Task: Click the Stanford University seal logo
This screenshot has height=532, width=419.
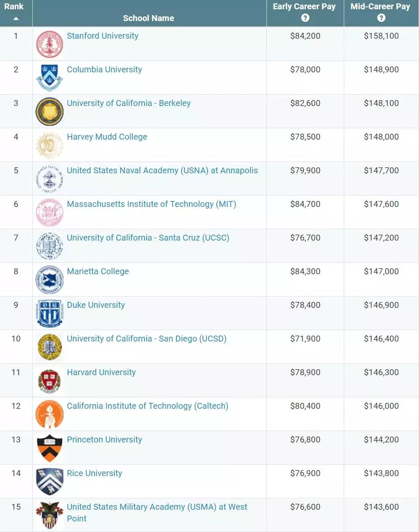Action: click(x=50, y=44)
